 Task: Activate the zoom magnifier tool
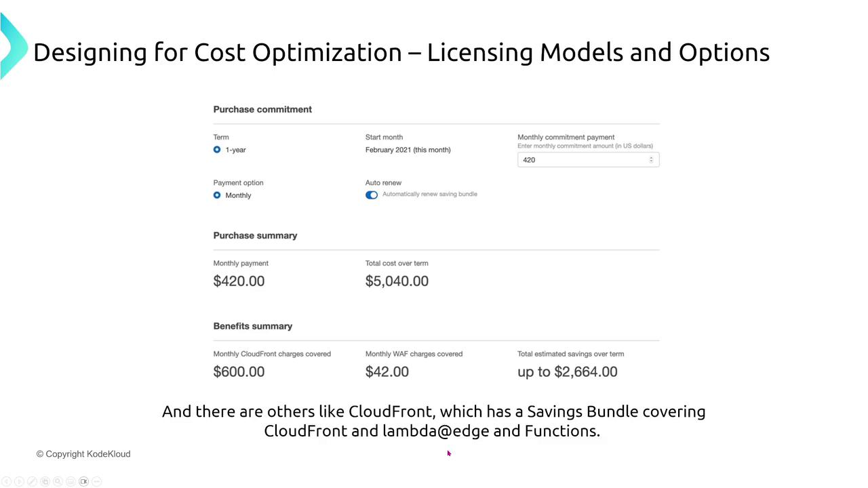coord(58,481)
